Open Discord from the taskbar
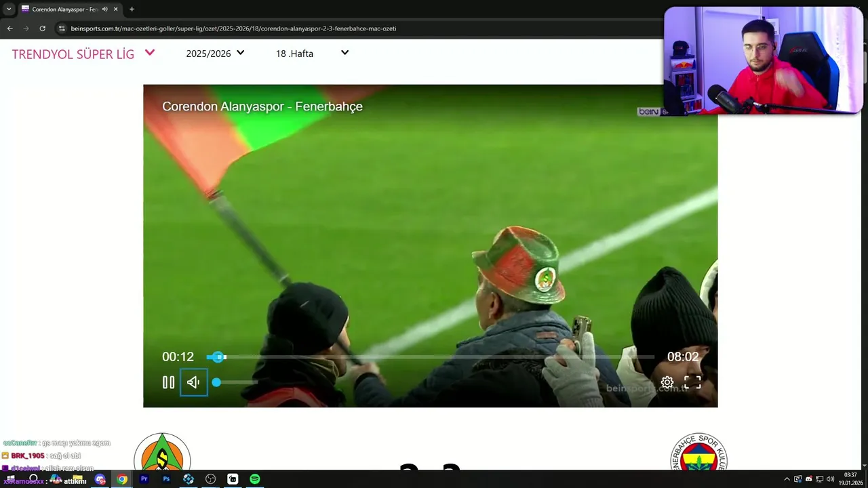Image resolution: width=868 pixels, height=488 pixels. point(100,479)
